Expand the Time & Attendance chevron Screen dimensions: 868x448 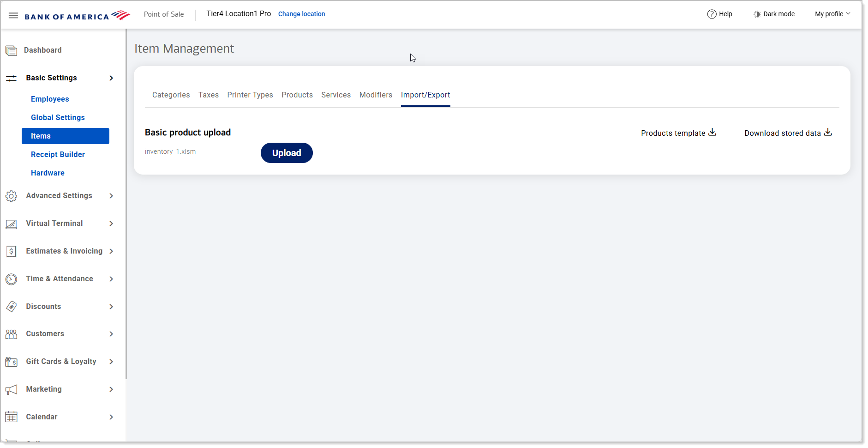(111, 279)
